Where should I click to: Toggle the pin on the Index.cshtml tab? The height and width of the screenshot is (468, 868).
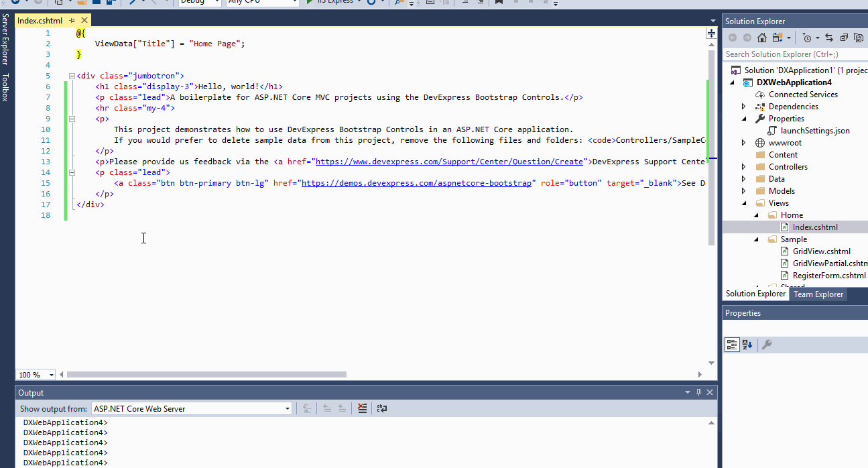[x=73, y=20]
